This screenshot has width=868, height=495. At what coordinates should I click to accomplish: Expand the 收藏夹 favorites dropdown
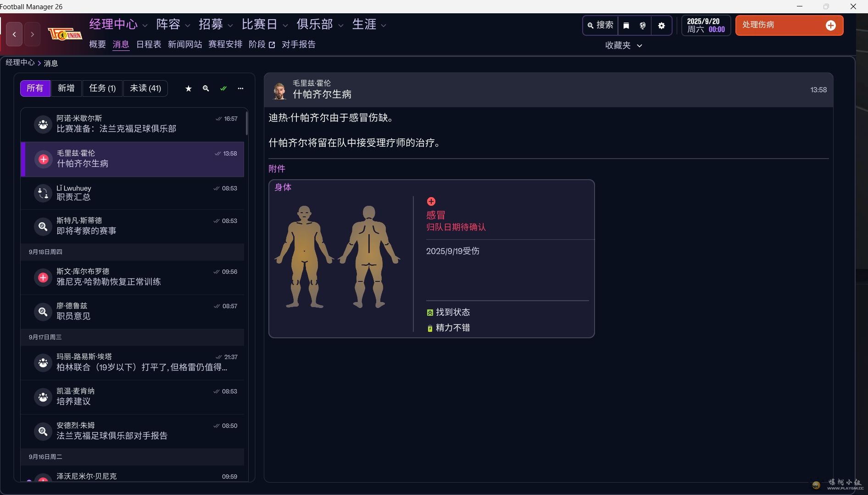[623, 45]
